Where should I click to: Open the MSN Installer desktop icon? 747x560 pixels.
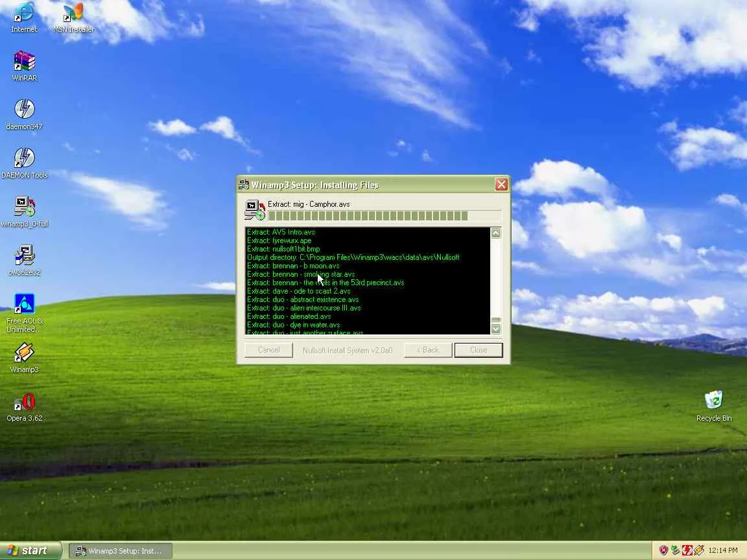tap(73, 17)
